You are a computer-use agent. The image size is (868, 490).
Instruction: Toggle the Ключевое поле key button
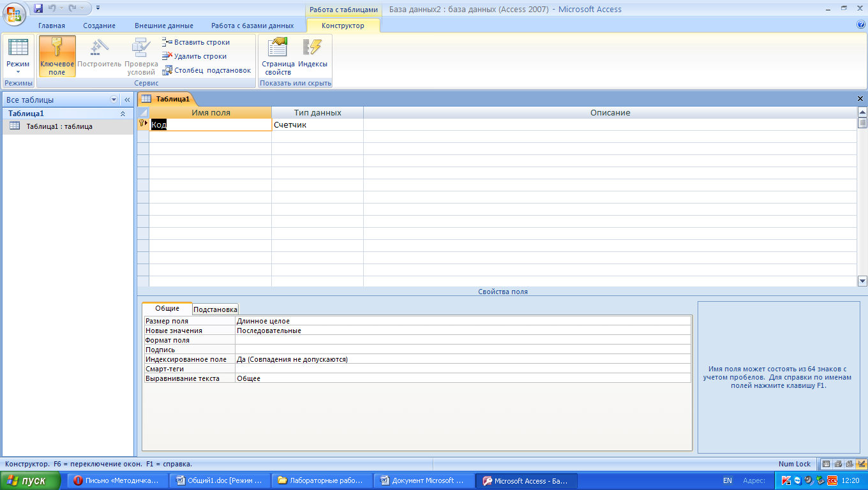coord(57,56)
